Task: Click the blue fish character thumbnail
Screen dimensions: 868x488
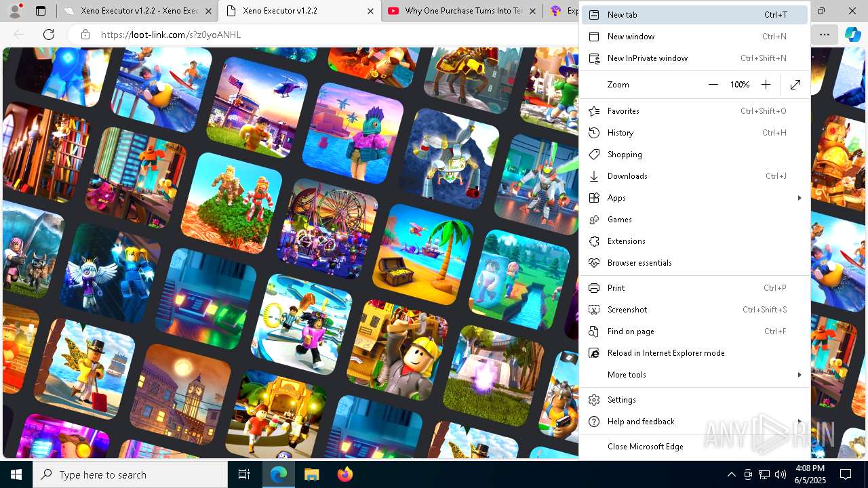Action: (x=353, y=134)
